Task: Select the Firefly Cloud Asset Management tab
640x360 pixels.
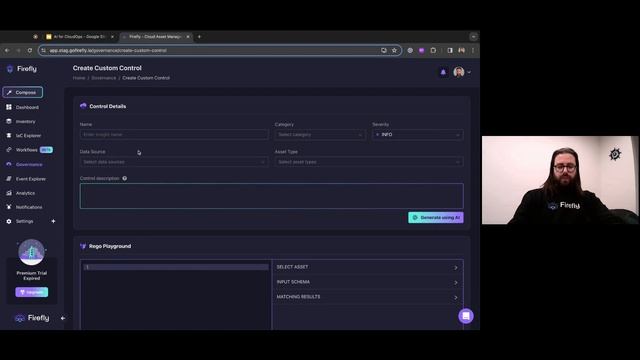Action: (155, 37)
